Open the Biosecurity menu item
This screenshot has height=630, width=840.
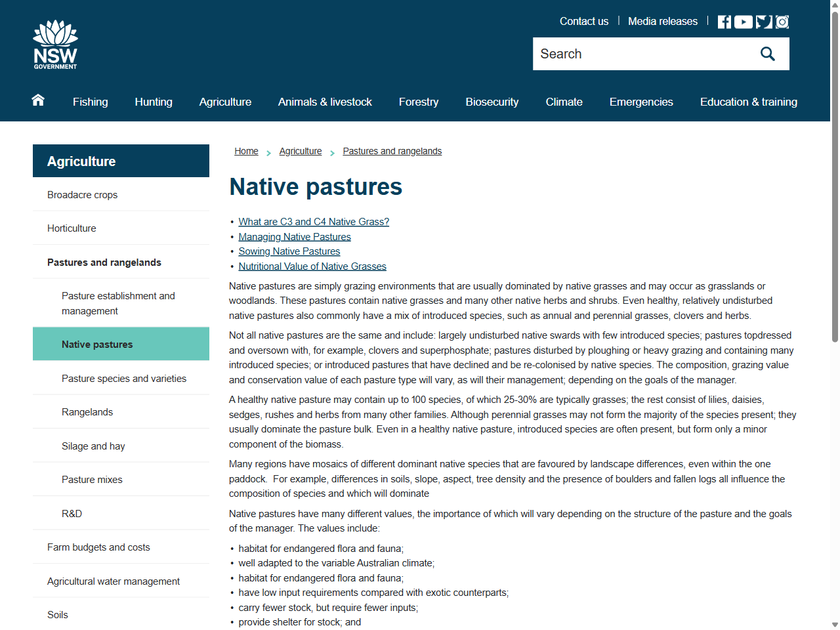pos(492,102)
